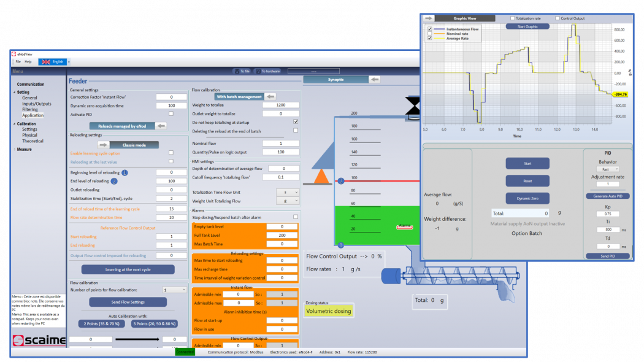The image size is (644, 362).
Task: Click the To hardware write icon
Action: [x=258, y=71]
